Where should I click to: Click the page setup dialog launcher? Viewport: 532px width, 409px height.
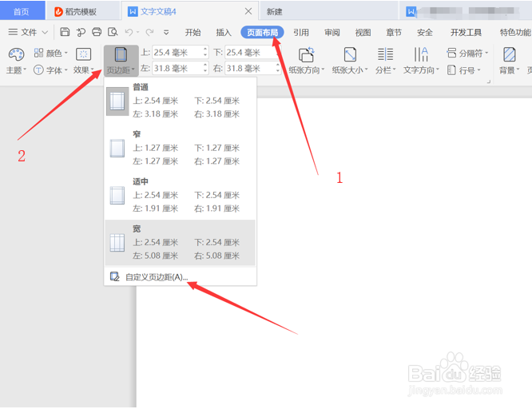pyautogui.click(x=489, y=81)
